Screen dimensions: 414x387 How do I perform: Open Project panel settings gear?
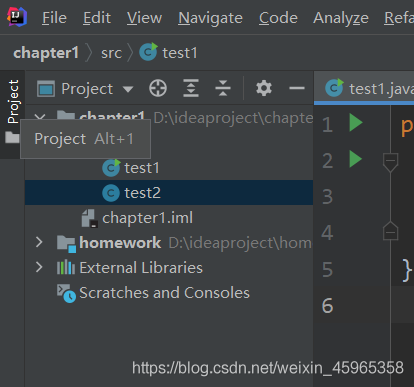click(x=264, y=88)
